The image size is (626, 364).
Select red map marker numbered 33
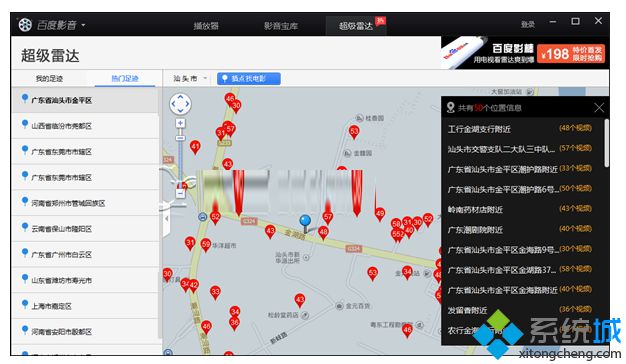(x=215, y=293)
